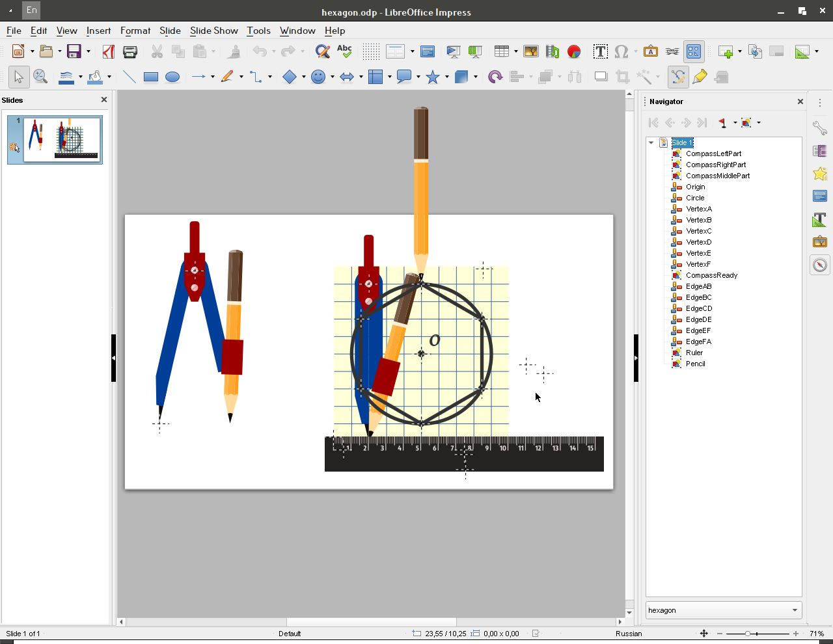Click the Save document icon
Image resolution: width=833 pixels, height=644 pixels.
74,51
